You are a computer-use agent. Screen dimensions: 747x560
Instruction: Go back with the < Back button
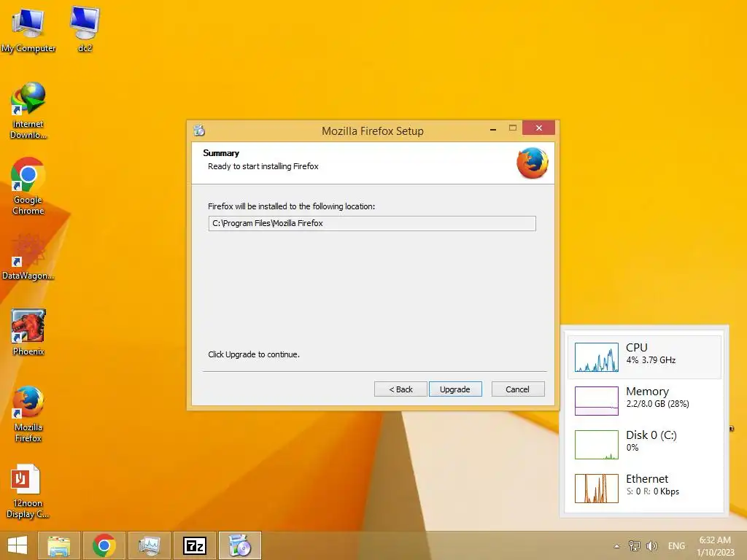coord(400,389)
